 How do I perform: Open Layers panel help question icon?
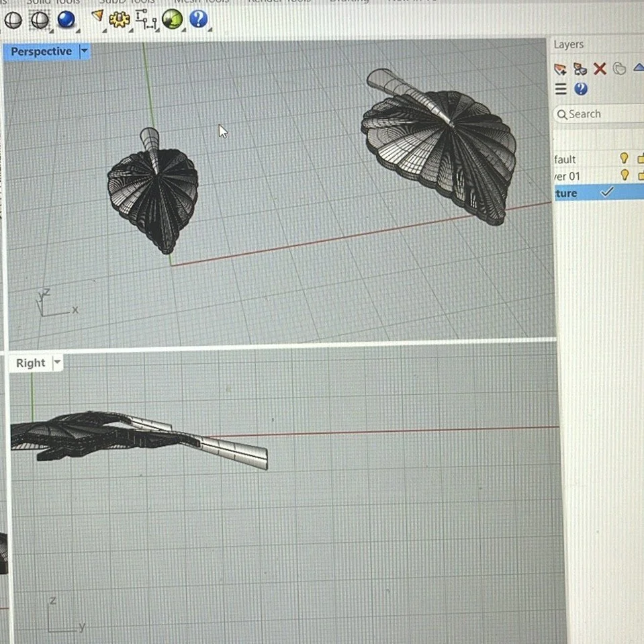tap(581, 89)
